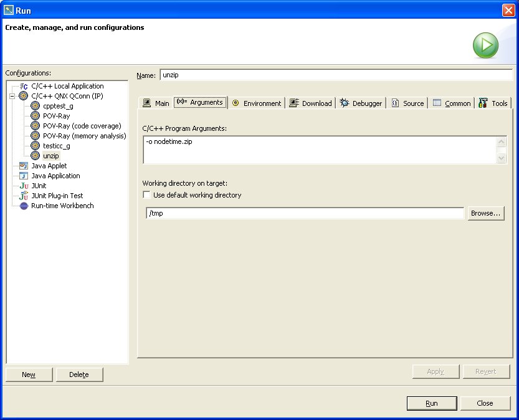Switch to the Debugger tab
This screenshot has width=519, height=420.
[361, 103]
